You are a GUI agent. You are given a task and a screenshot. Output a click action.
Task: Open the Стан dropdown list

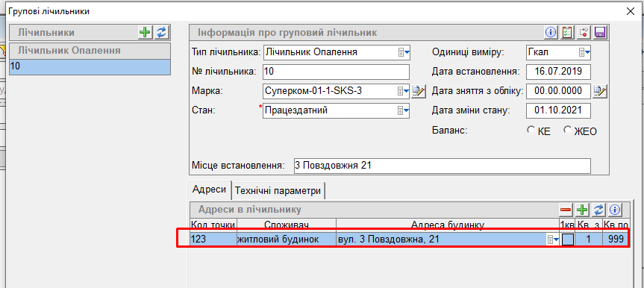(403, 110)
